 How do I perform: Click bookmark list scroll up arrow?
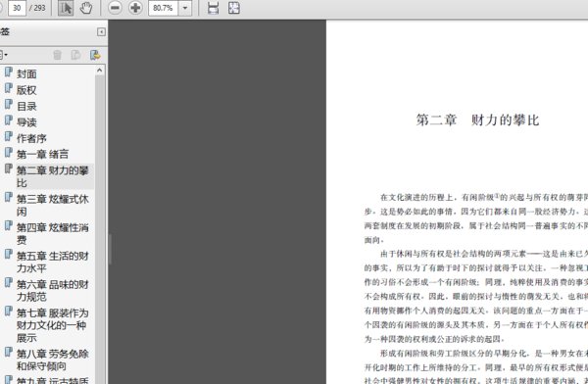click(x=99, y=71)
